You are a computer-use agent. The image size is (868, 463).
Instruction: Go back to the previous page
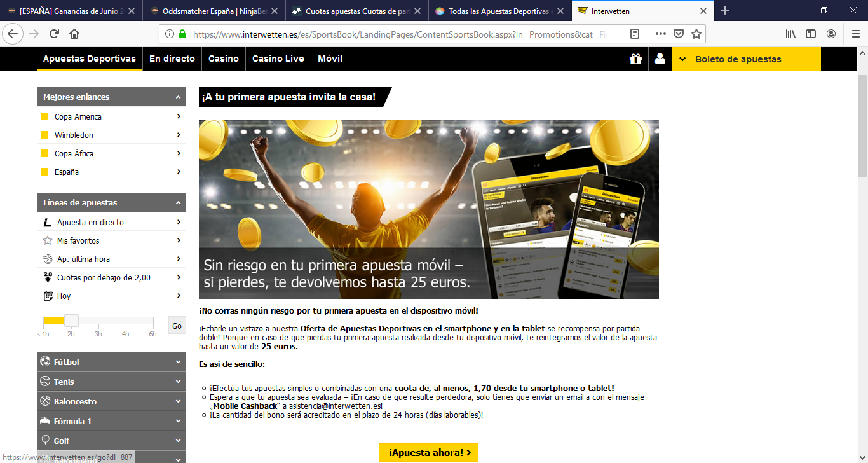pyautogui.click(x=13, y=34)
